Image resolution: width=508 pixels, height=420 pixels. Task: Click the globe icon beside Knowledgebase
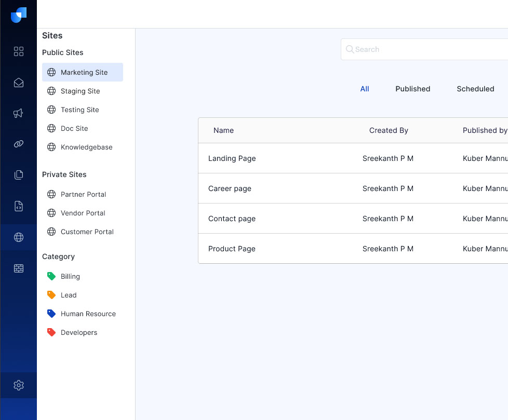(51, 147)
